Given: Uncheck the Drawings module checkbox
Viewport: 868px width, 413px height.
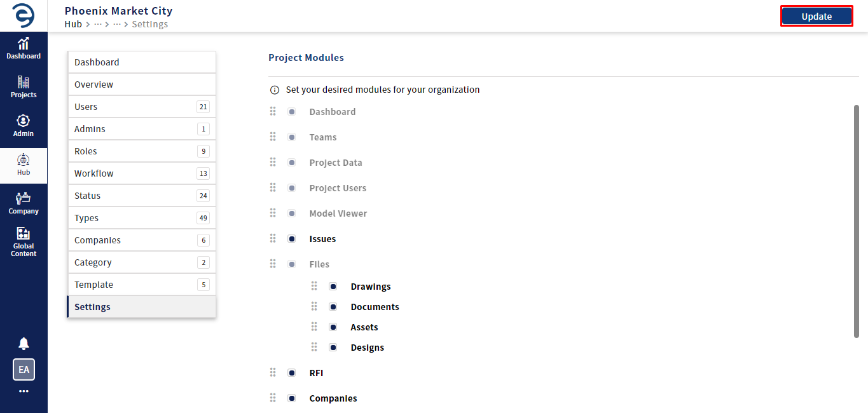Looking at the screenshot, I should tap(333, 287).
